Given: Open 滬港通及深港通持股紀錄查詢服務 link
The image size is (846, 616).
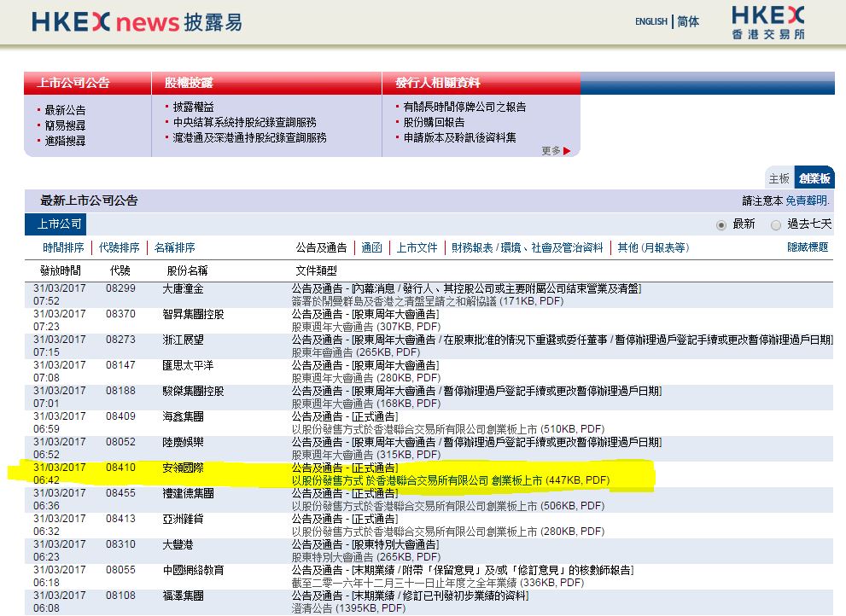Looking at the screenshot, I should 249,137.
